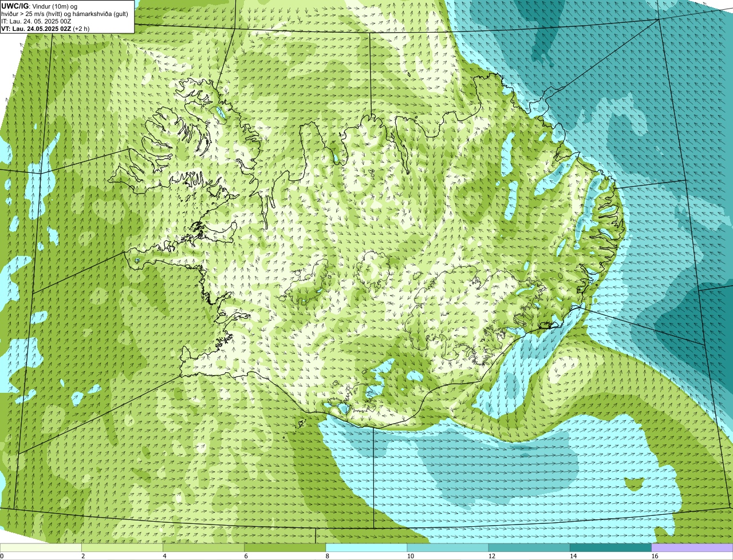Click the 10–12 m/s turquoise legend segment
The image size is (733, 560).
448,547
